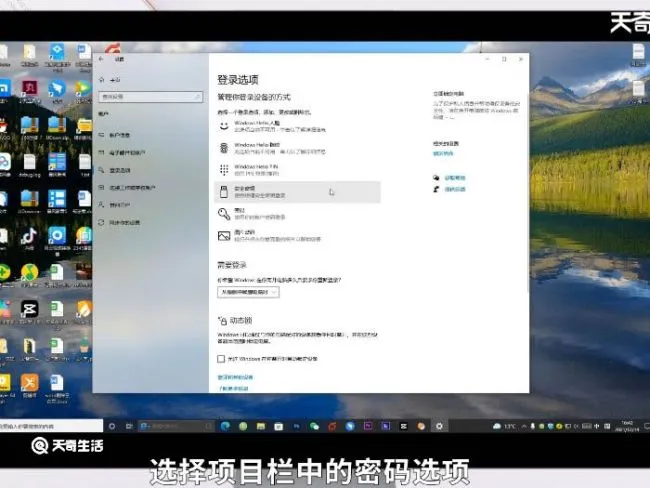Screen dimensions: 650x488
Task: Show hidden tray icons chevron
Action: (524, 426)
